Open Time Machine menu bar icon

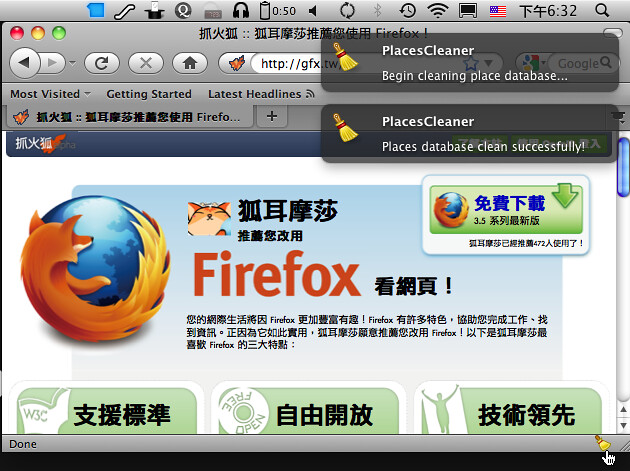[x=408, y=11]
